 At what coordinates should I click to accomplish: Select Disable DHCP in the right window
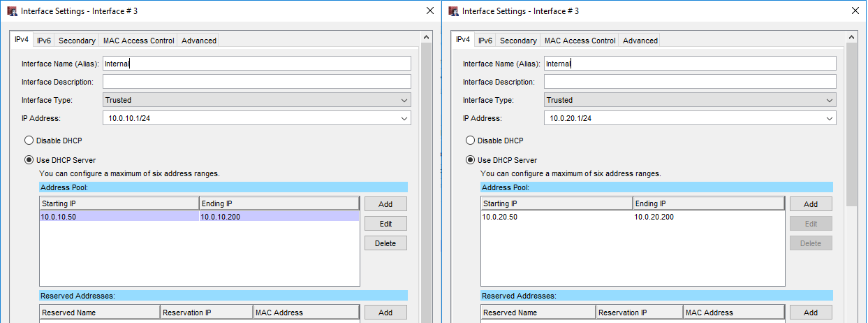pos(471,141)
